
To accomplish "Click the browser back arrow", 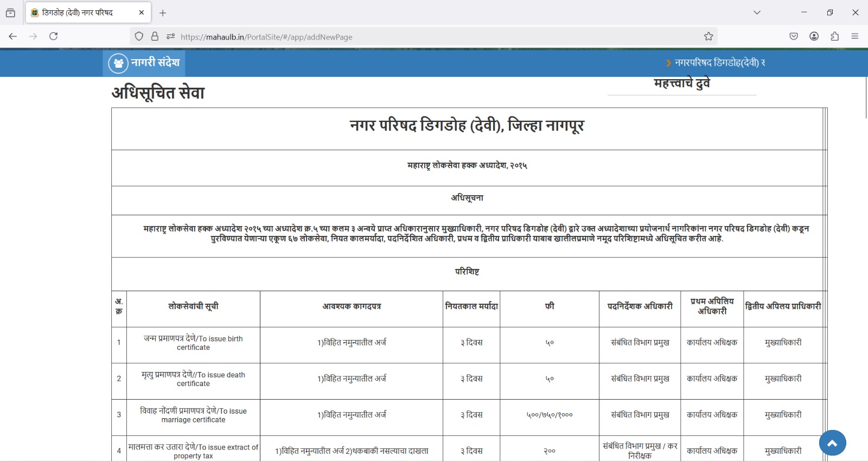I will point(13,36).
